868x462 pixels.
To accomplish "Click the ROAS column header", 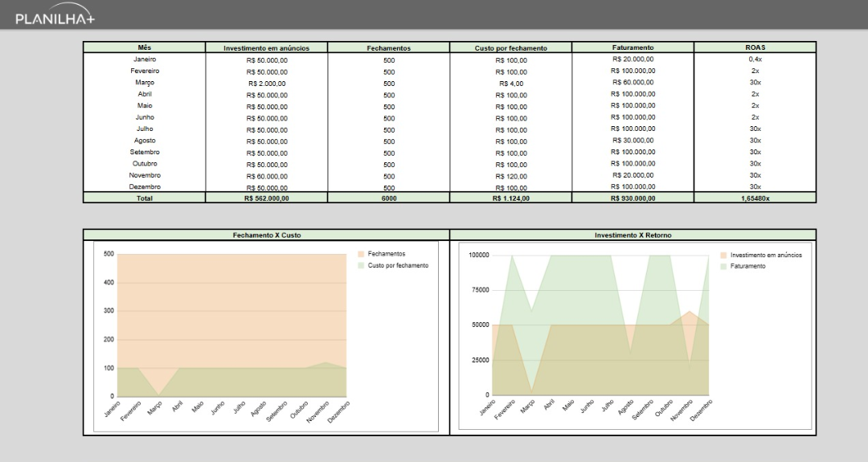I will point(755,47).
